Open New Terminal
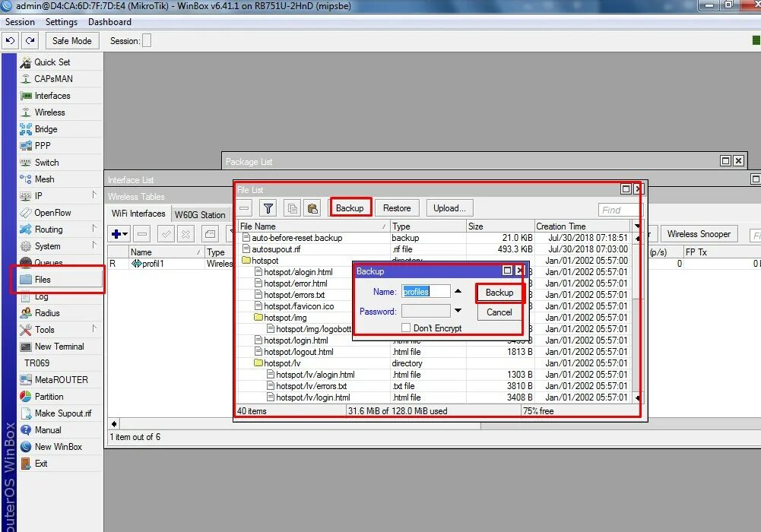 pyautogui.click(x=60, y=347)
